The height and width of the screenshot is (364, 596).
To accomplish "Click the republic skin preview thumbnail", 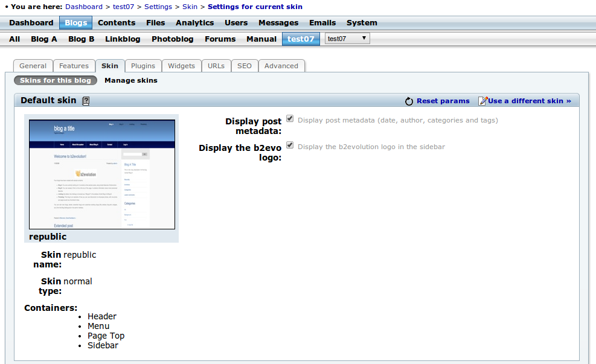I will click(102, 174).
